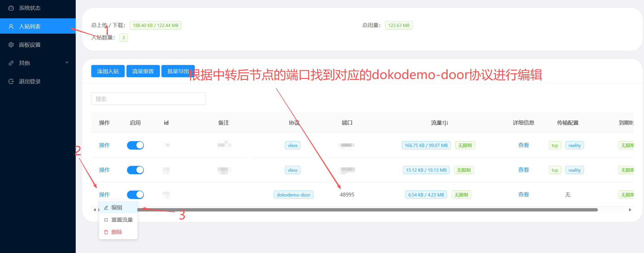Click the inbound count tag 3
The height and width of the screenshot is (253, 644).
[124, 38]
